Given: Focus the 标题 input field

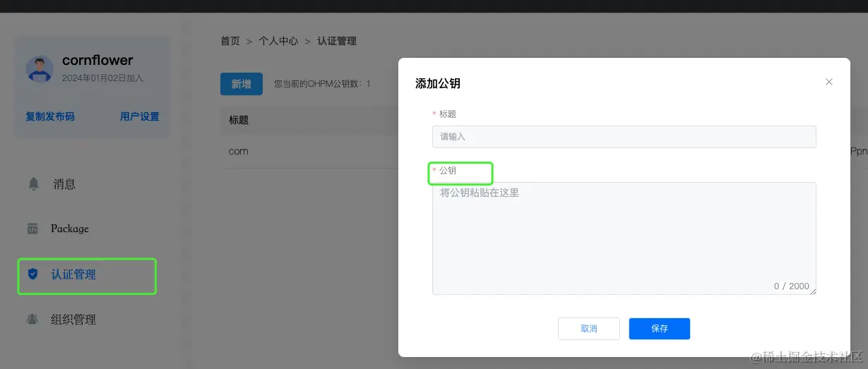Looking at the screenshot, I should [x=624, y=137].
